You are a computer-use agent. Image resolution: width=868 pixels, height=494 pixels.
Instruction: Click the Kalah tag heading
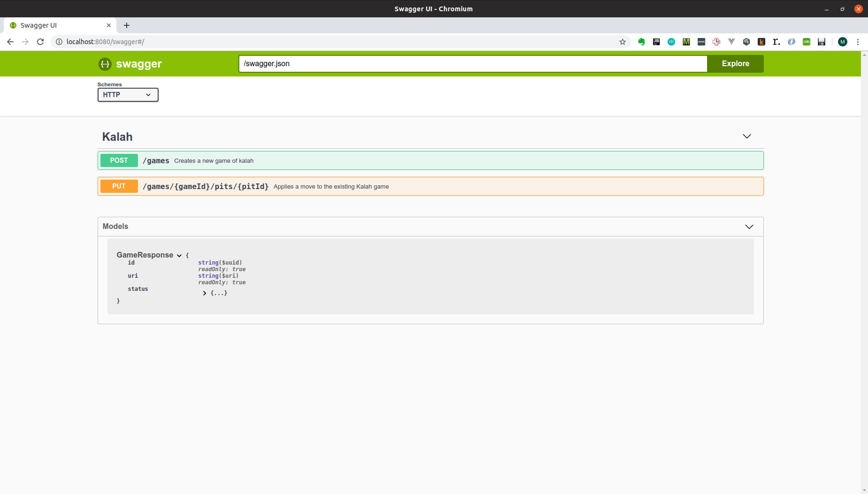click(x=117, y=137)
